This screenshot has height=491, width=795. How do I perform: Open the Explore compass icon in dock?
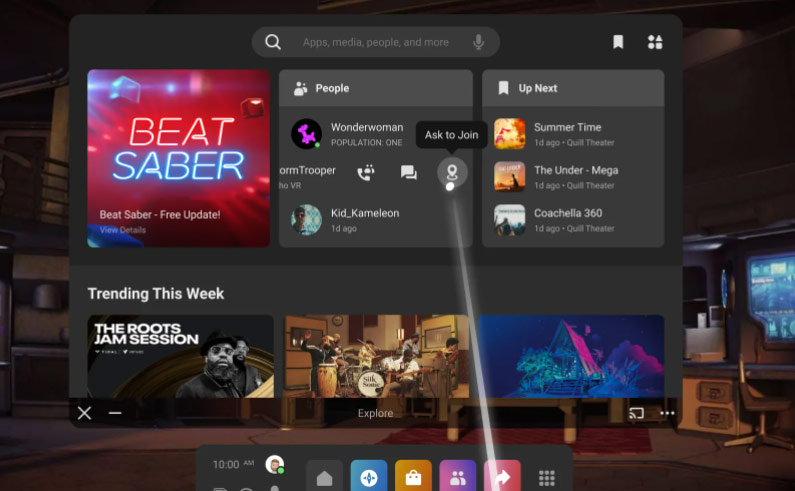[x=369, y=477]
